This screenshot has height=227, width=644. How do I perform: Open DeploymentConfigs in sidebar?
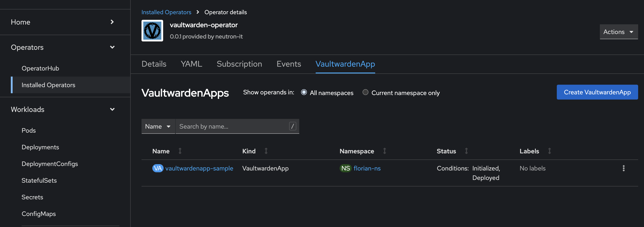(x=50, y=164)
